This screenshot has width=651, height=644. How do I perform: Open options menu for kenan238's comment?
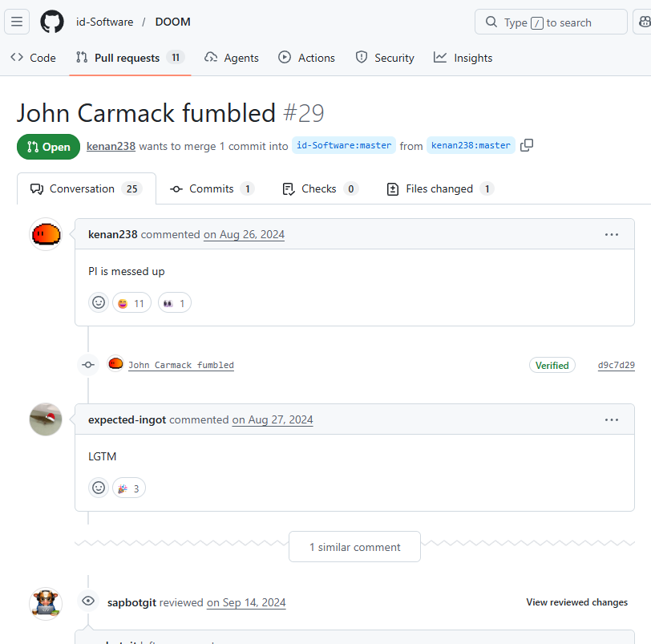point(611,234)
